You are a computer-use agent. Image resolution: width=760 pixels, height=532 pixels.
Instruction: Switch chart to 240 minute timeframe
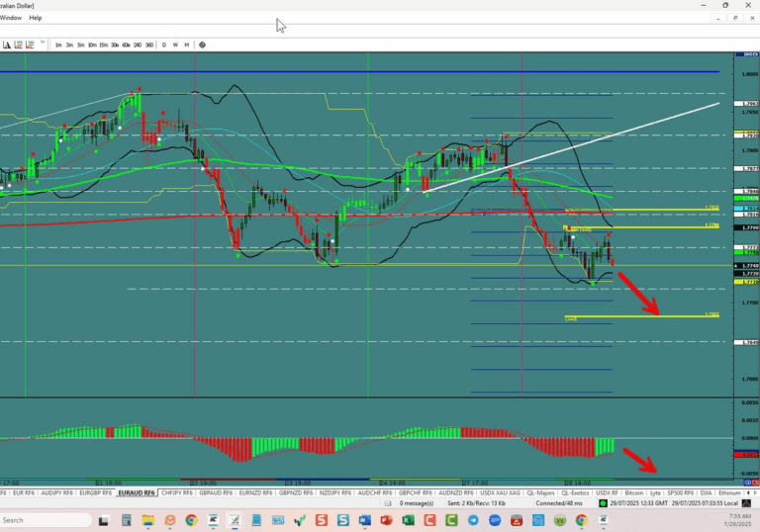click(x=138, y=45)
